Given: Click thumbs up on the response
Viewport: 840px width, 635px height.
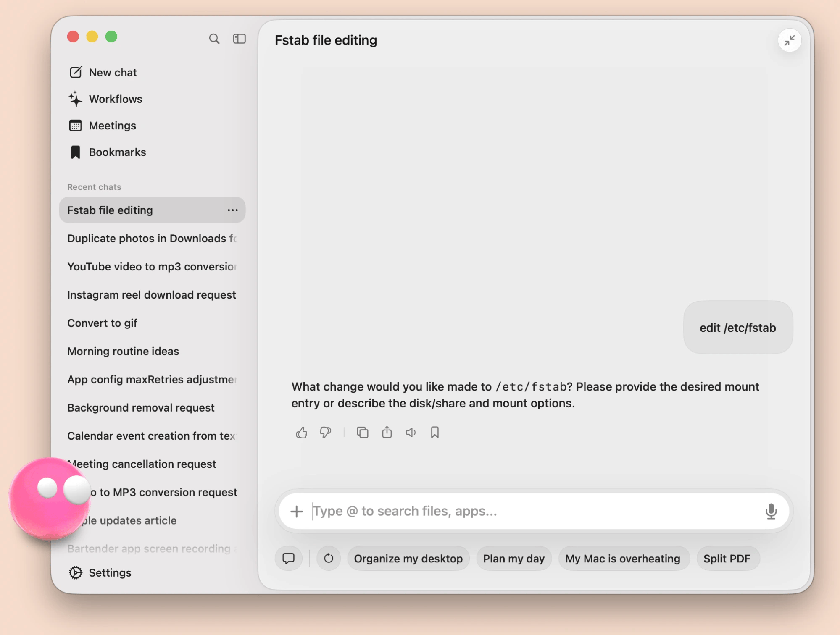Looking at the screenshot, I should tap(301, 432).
